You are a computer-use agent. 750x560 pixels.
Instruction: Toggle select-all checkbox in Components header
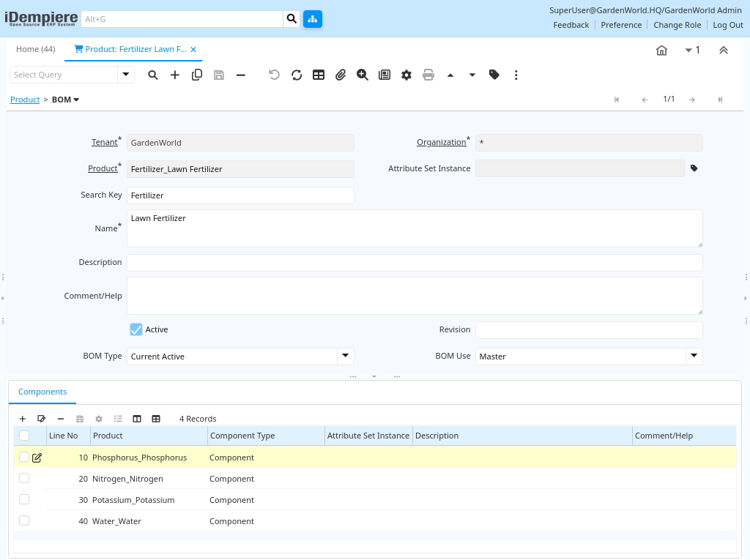click(x=24, y=436)
